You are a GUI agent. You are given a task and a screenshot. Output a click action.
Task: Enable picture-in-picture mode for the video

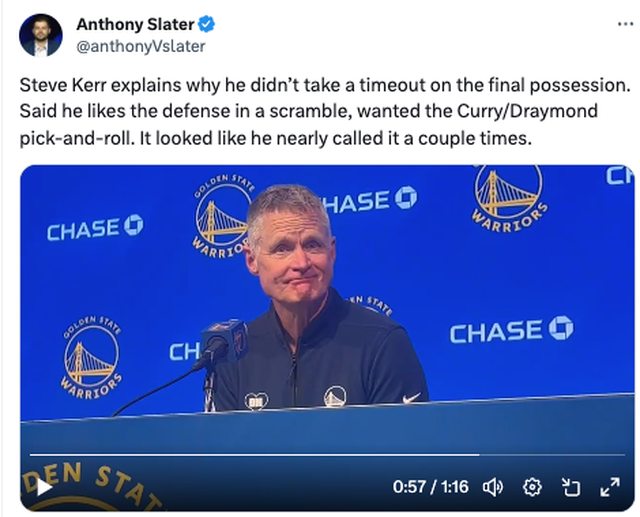tap(571, 487)
